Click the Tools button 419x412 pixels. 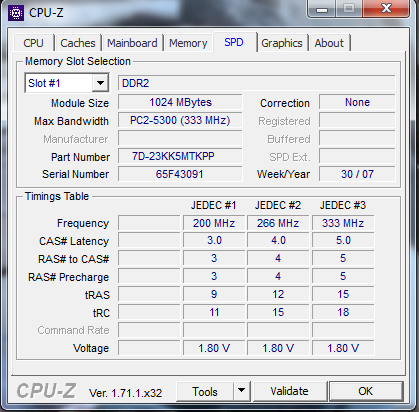click(205, 391)
